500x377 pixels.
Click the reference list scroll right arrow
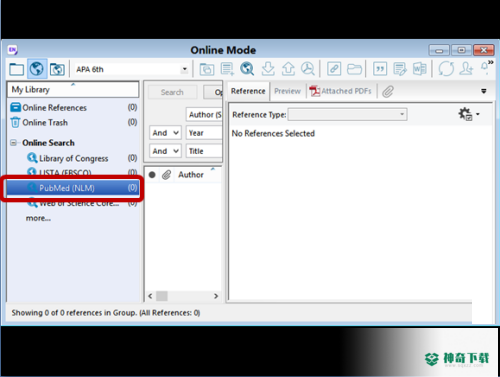[x=216, y=296]
